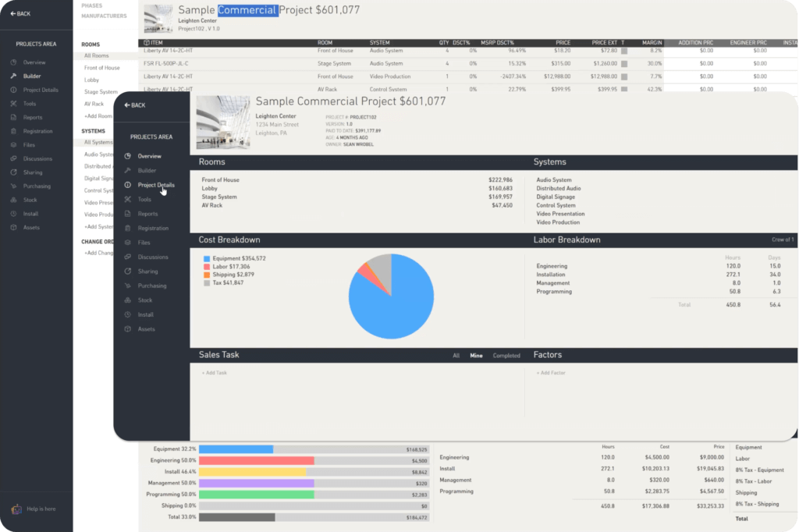Toggle the T checkbox on the FSR FL-500P-JL-C row
The width and height of the screenshot is (799, 532).
[623, 64]
